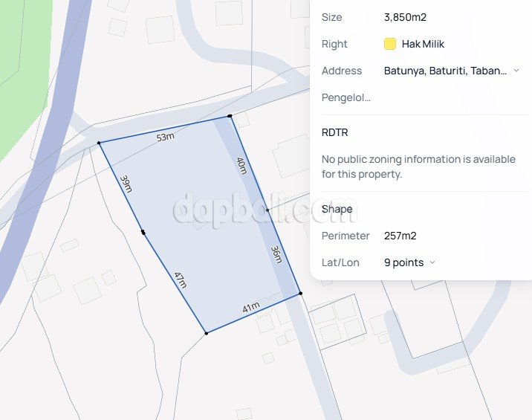
Task: Click the 257m2 perimeter value
Action: [400, 236]
